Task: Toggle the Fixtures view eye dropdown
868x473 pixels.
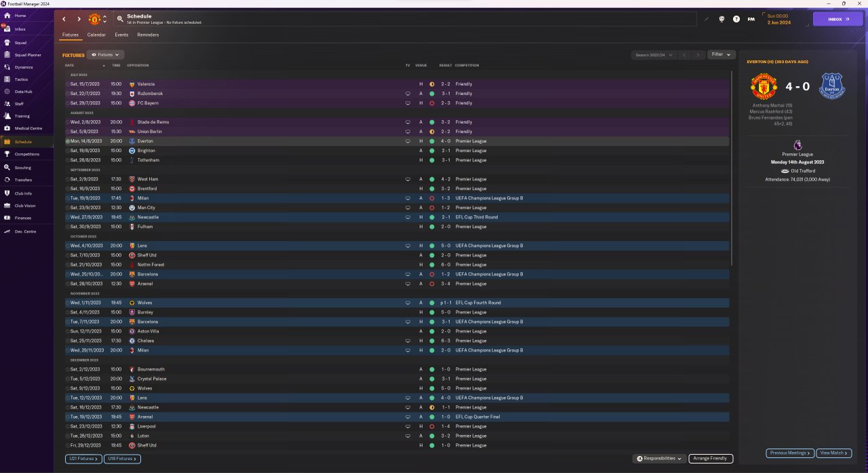Action: tap(105, 54)
